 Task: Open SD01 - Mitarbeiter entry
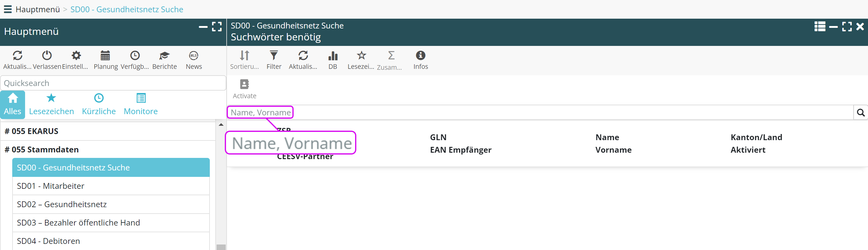pyautogui.click(x=50, y=186)
